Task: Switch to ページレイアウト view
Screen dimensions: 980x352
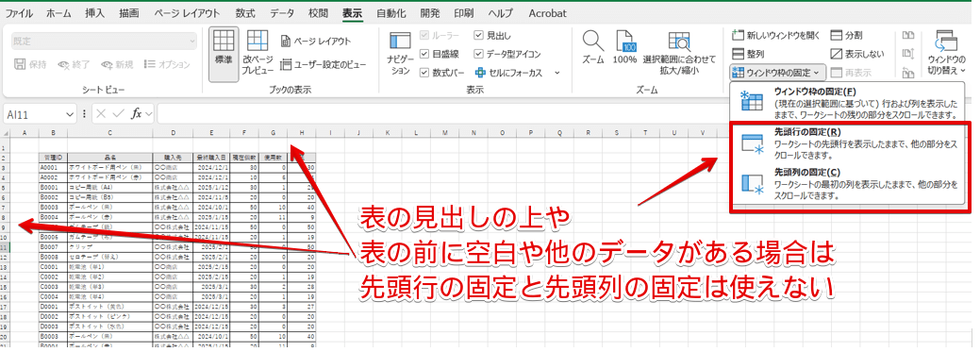Action: (x=316, y=42)
